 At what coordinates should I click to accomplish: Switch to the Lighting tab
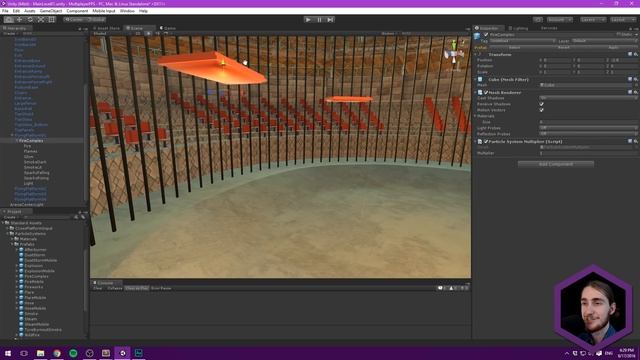[x=518, y=28]
